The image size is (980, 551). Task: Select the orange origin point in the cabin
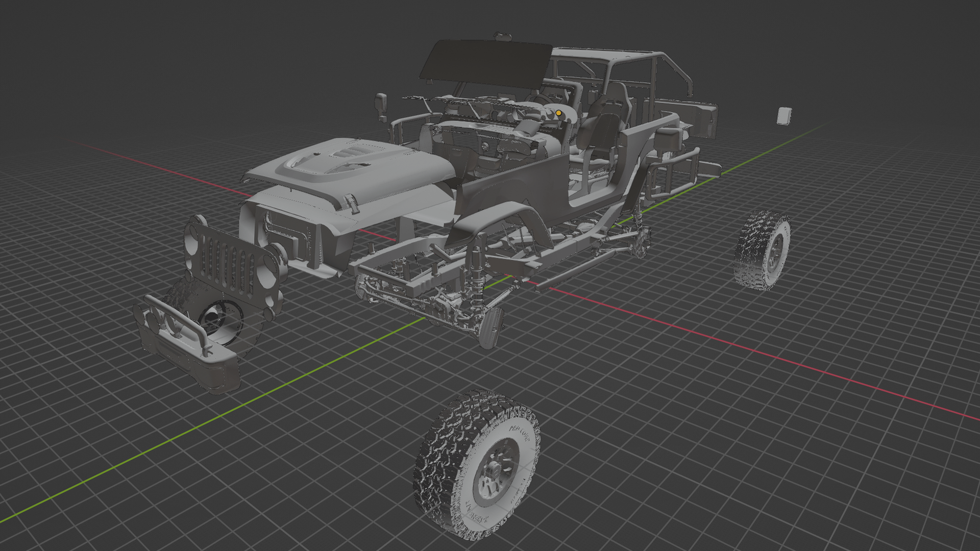558,113
